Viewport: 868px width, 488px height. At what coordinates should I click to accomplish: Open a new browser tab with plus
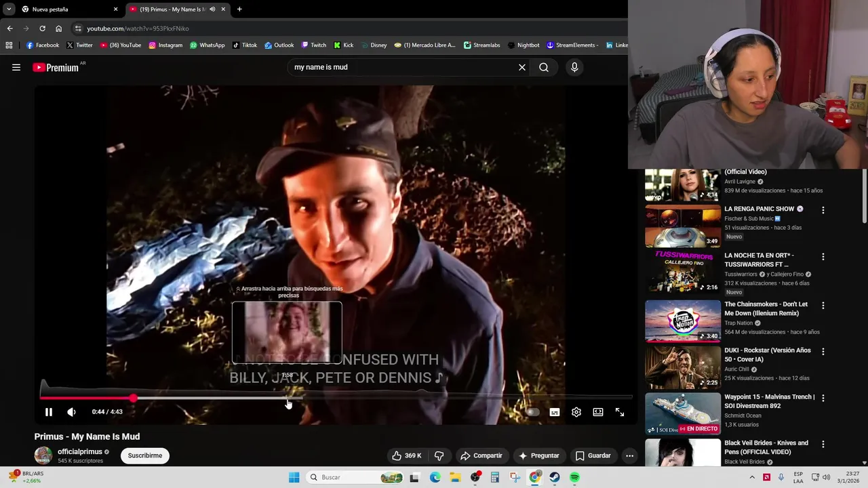click(239, 9)
